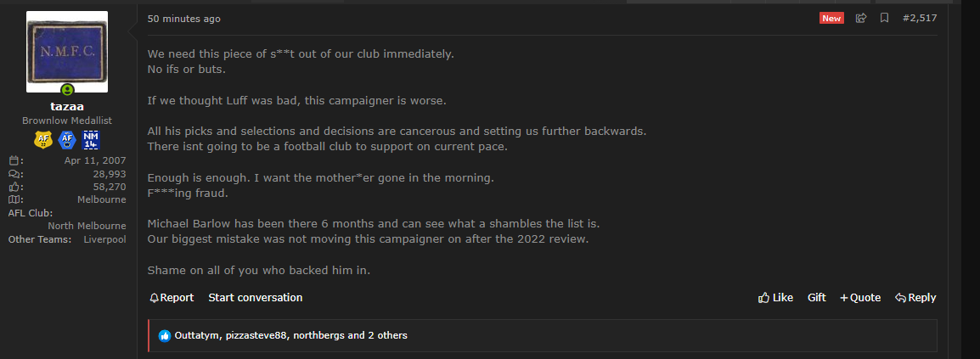Click the NM 14 badge icon
980x359 pixels.
pos(91,141)
